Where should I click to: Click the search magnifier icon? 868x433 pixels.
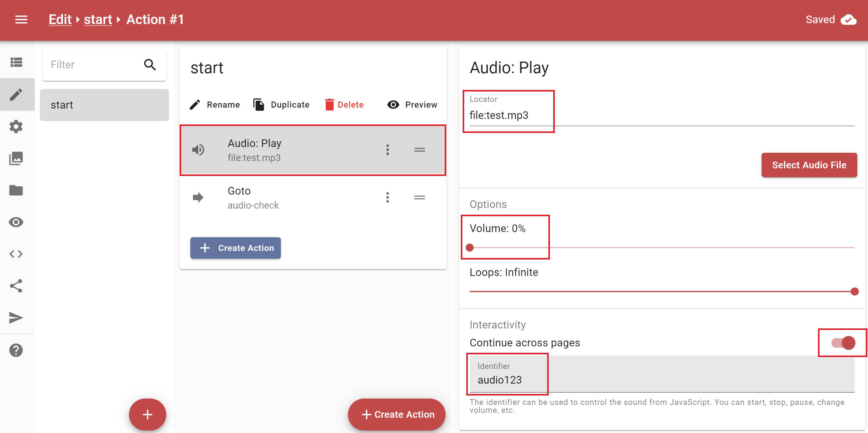[x=150, y=64]
